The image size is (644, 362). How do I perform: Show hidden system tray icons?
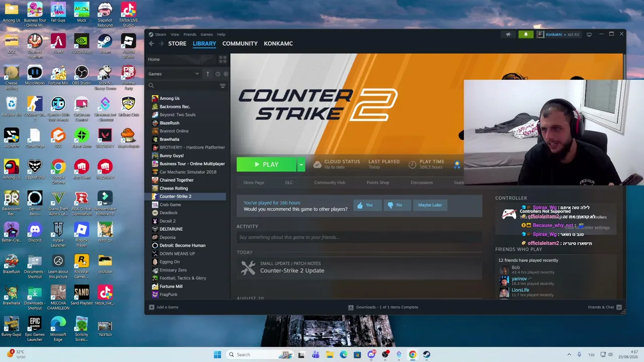click(569, 354)
